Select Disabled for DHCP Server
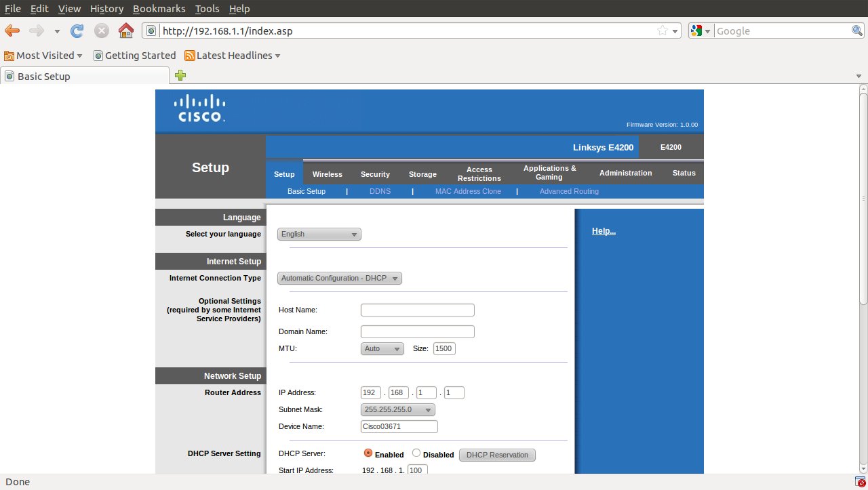Viewport: 868px width, 490px height. 416,453
